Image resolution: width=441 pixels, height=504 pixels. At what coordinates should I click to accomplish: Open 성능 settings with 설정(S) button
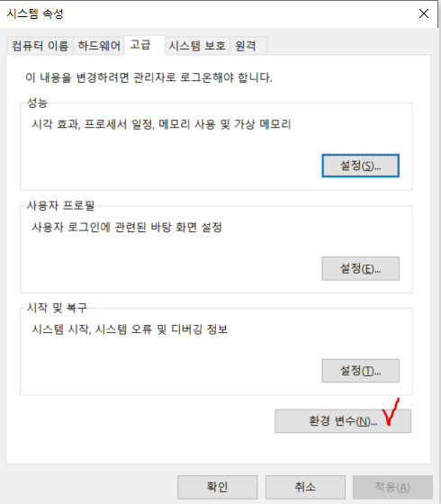[x=361, y=166]
